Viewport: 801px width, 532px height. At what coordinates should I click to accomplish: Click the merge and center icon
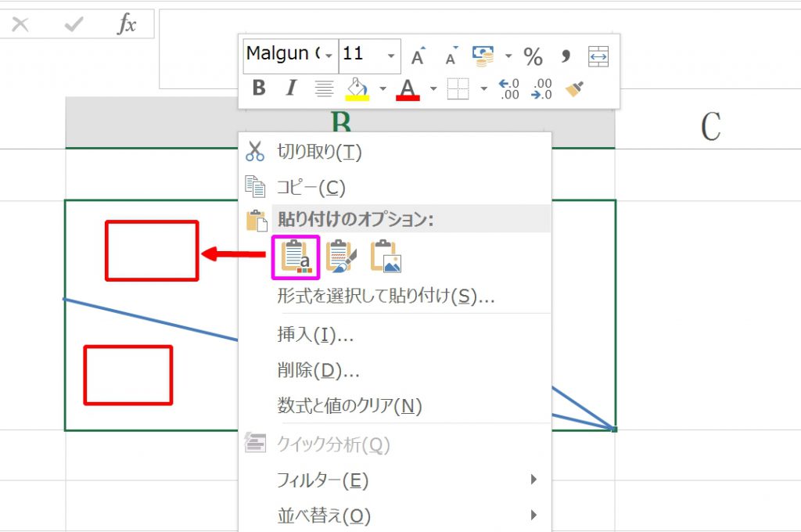(598, 56)
